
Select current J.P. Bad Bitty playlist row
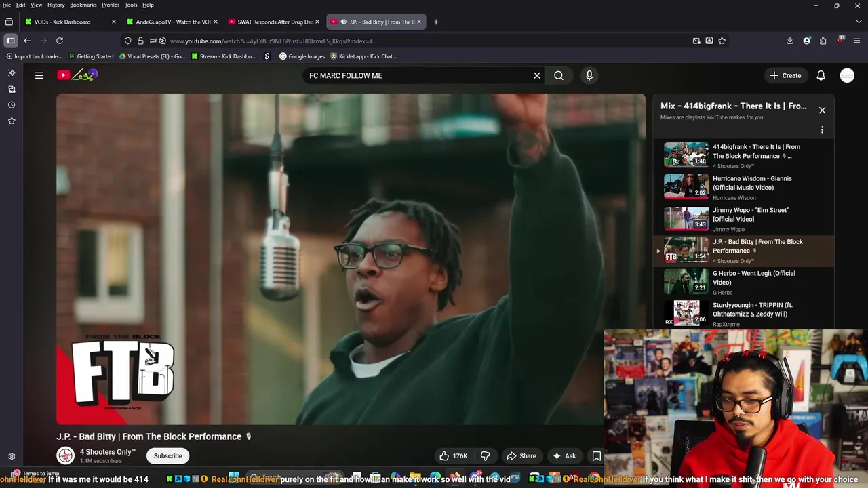point(743,251)
